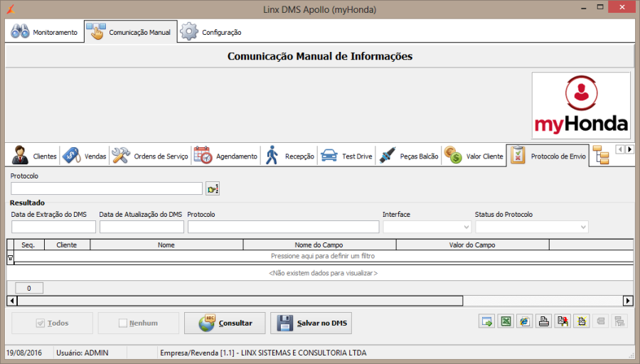The height and width of the screenshot is (364, 640).
Task: Maximize the Linx DMS Apollo window
Action: (x=600, y=7)
